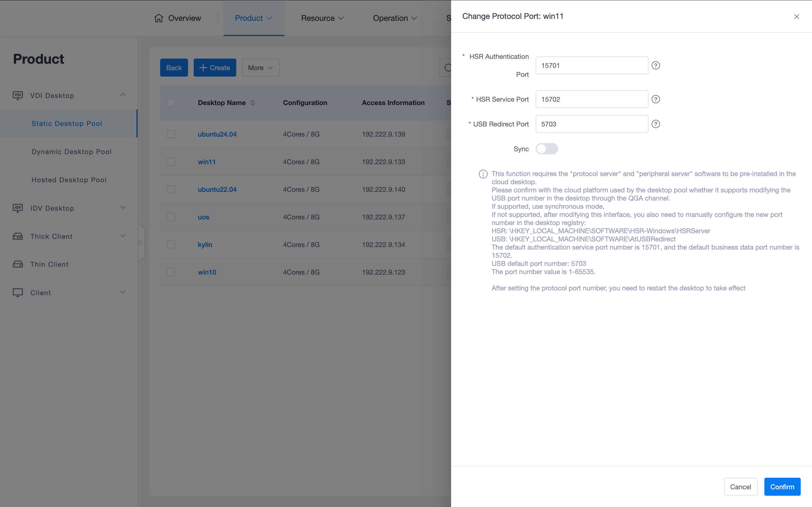Click help icon next to HSR Service Port

coord(655,99)
